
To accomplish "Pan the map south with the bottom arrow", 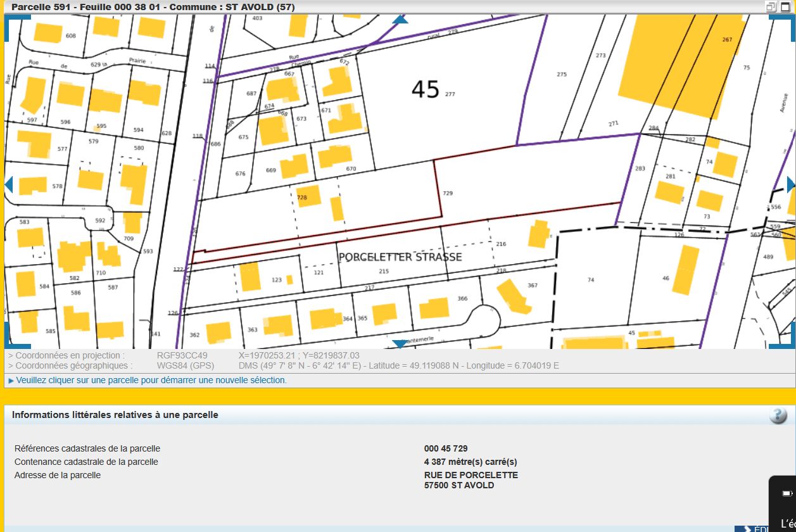I will pos(400,344).
